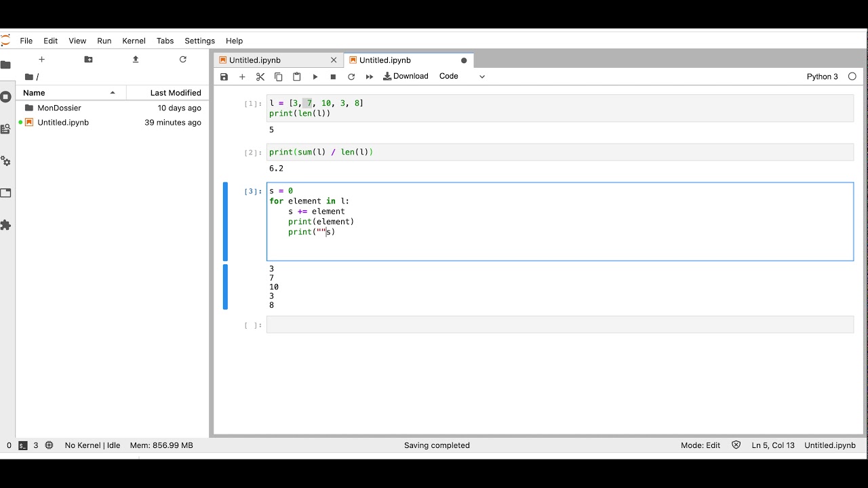Save the current notebook

pos(224,76)
